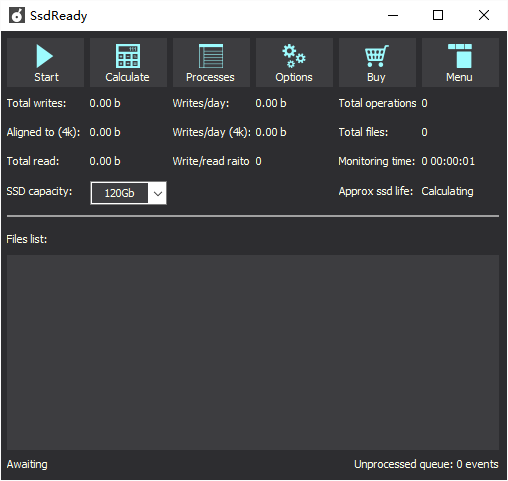This screenshot has height=481, width=508.
Task: Click the Buy shopping cart icon
Action: (377, 56)
